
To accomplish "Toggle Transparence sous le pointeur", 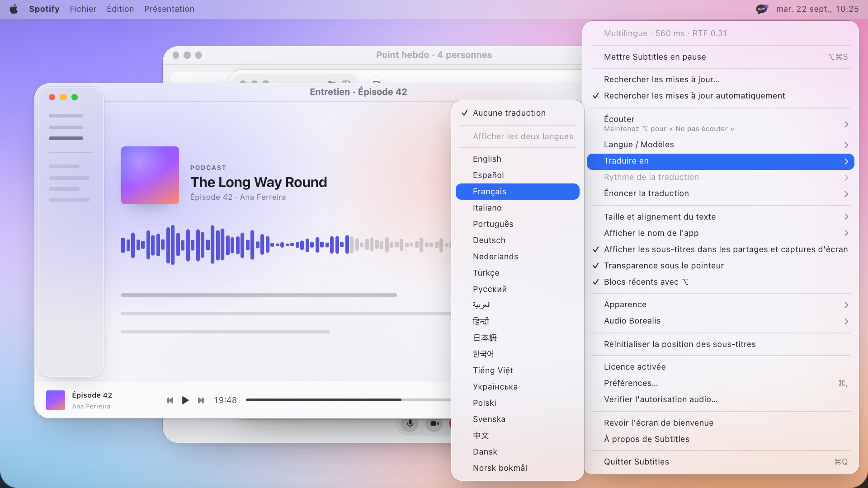I will 721,266.
